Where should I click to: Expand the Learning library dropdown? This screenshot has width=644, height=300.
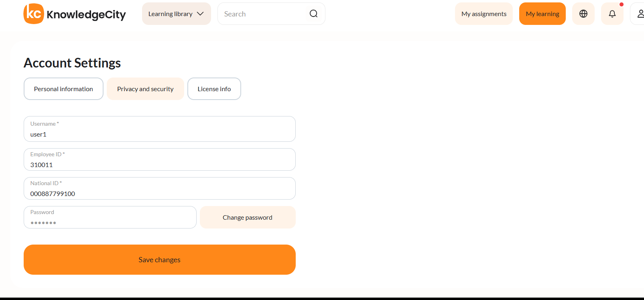pos(177,14)
